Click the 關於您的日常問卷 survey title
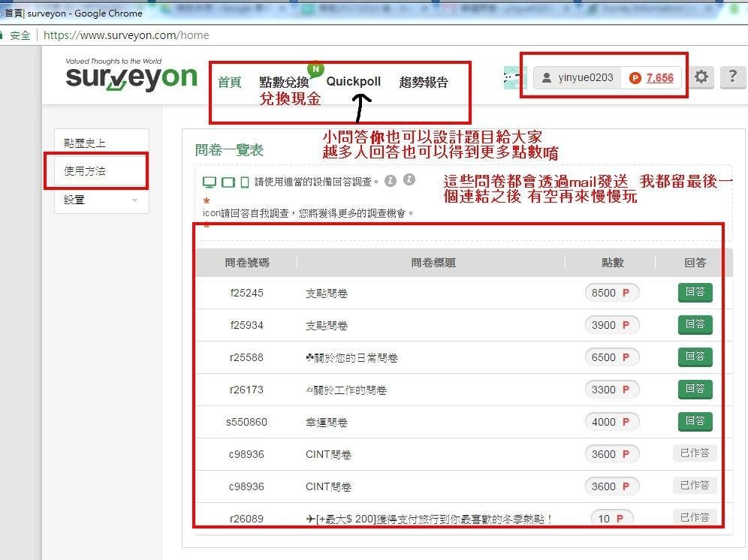This screenshot has height=560, width=748. coord(352,358)
